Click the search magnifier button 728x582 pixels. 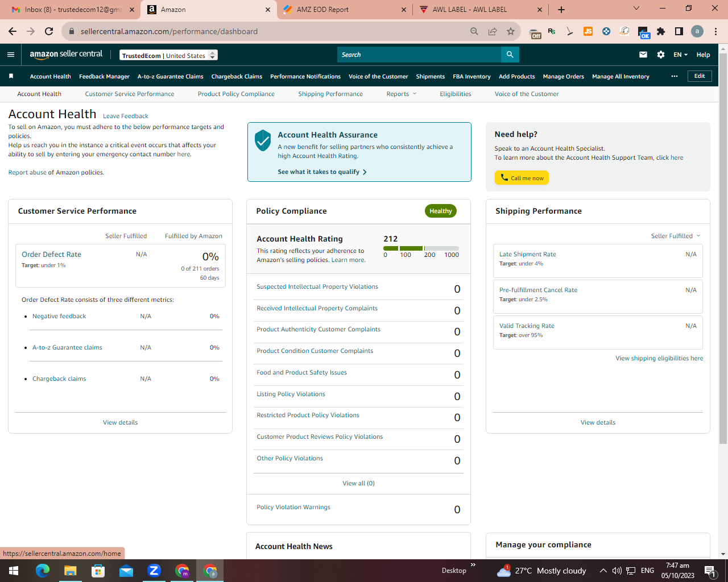[x=510, y=55]
